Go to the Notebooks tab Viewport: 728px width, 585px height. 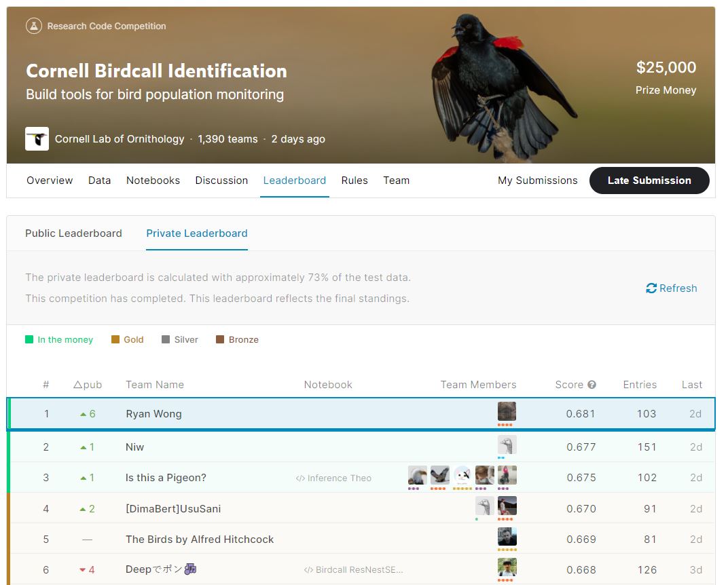[x=153, y=181]
